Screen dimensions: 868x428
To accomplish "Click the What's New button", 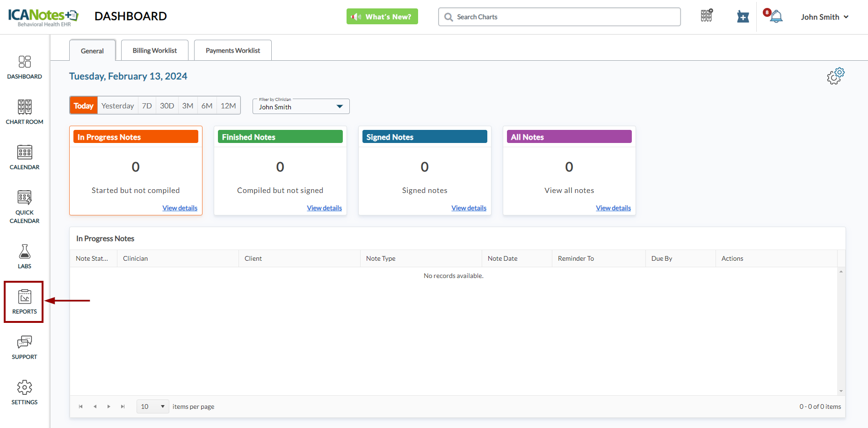I will (x=382, y=17).
